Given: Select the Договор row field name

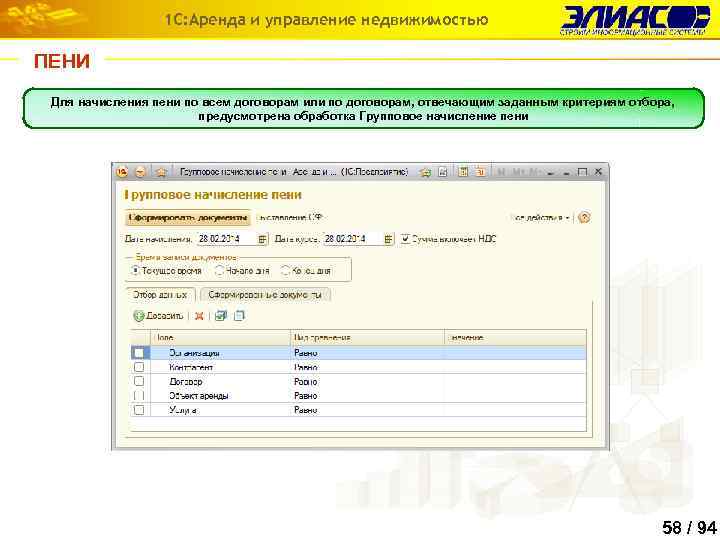Looking at the screenshot, I should [186, 382].
